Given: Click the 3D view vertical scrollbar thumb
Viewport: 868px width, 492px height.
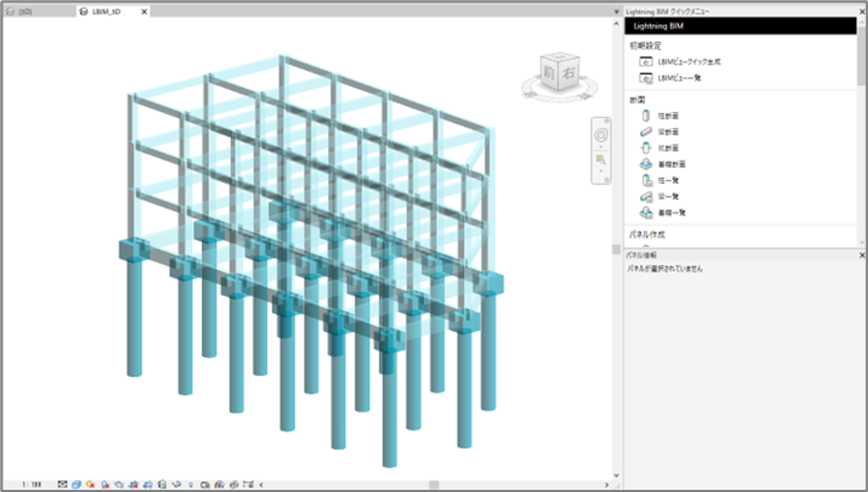Looking at the screenshot, I should click(617, 250).
